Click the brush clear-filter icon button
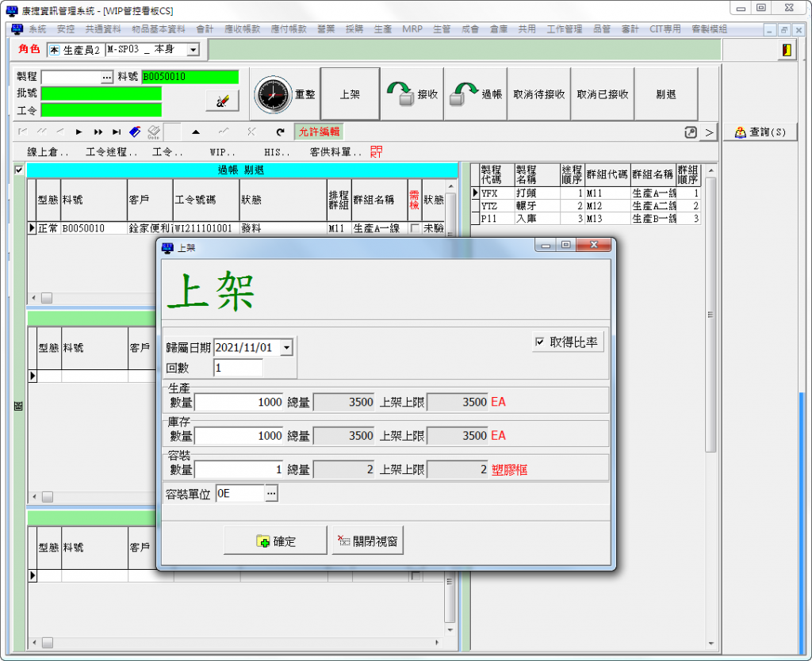Screen dimensions: 812x661 pos(222,101)
